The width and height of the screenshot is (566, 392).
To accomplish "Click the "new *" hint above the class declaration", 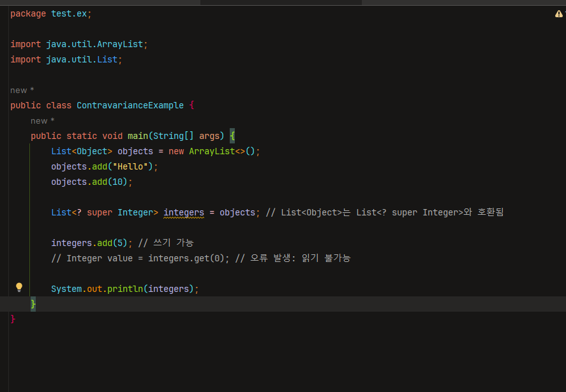I will [22, 91].
